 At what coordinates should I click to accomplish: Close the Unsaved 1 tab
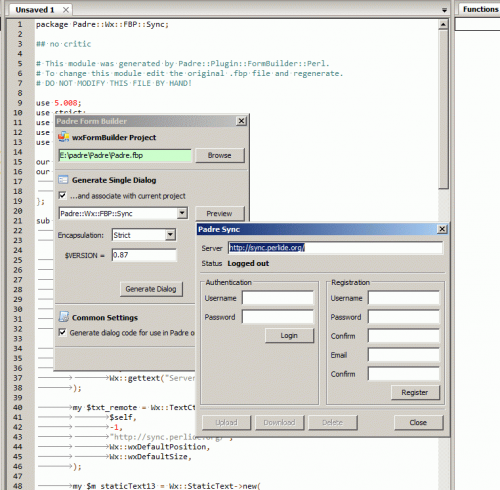[x=66, y=10]
